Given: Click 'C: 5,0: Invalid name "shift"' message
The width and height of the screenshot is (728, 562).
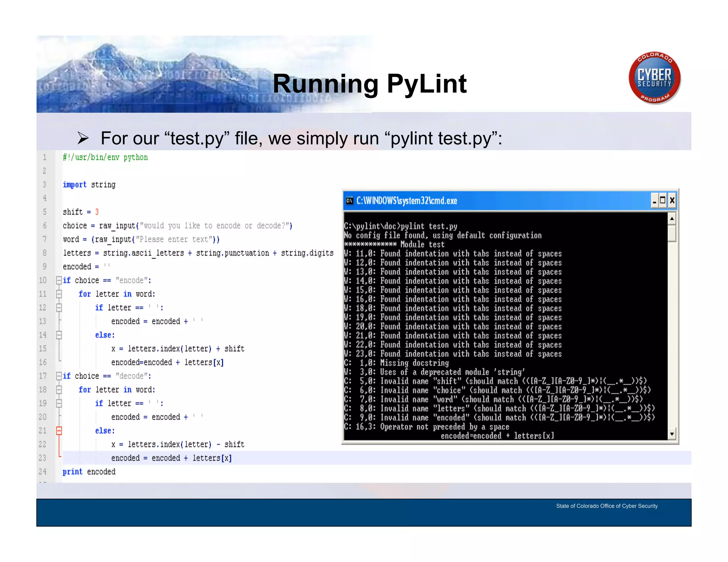Looking at the screenshot, I should 496,381.
